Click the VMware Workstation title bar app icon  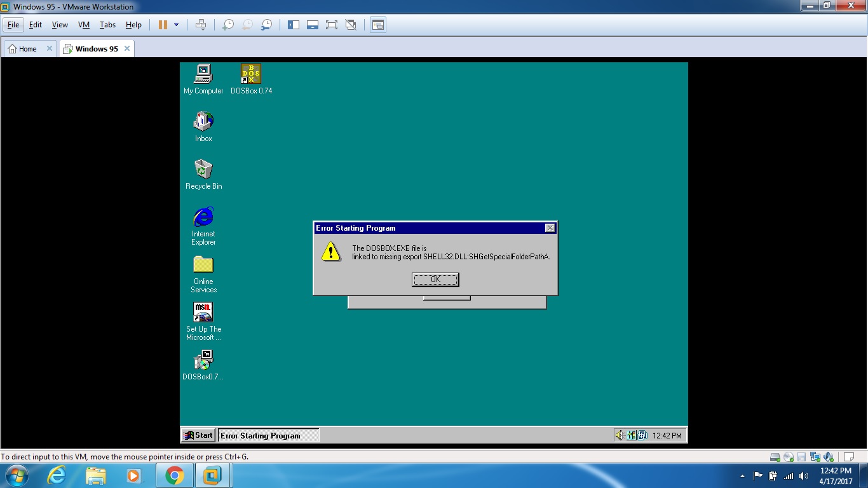coord(5,6)
